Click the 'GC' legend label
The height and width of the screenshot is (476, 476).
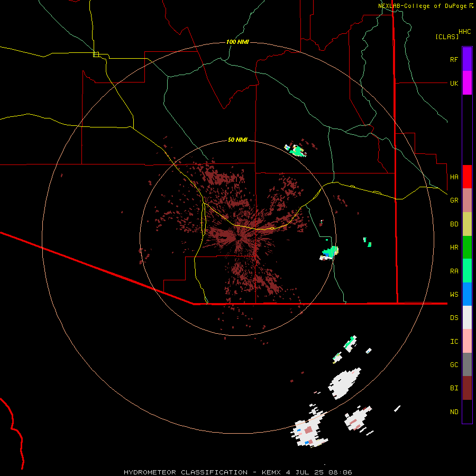[454, 364]
